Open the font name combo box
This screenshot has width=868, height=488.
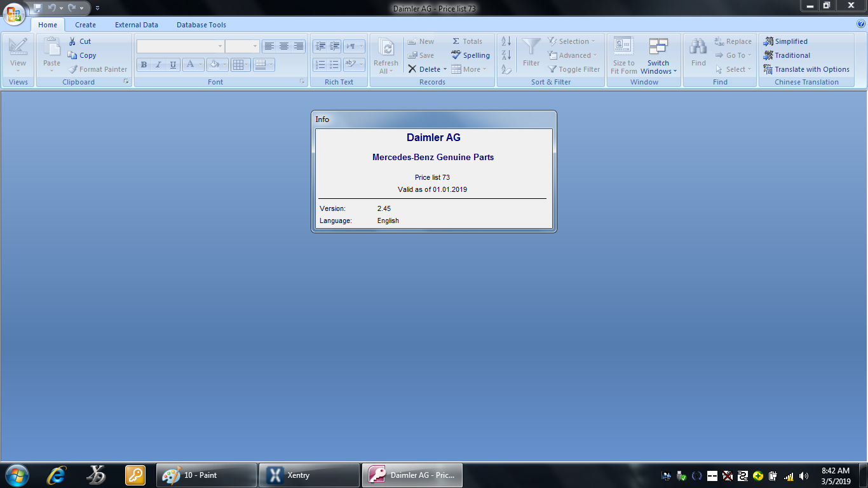[180, 46]
